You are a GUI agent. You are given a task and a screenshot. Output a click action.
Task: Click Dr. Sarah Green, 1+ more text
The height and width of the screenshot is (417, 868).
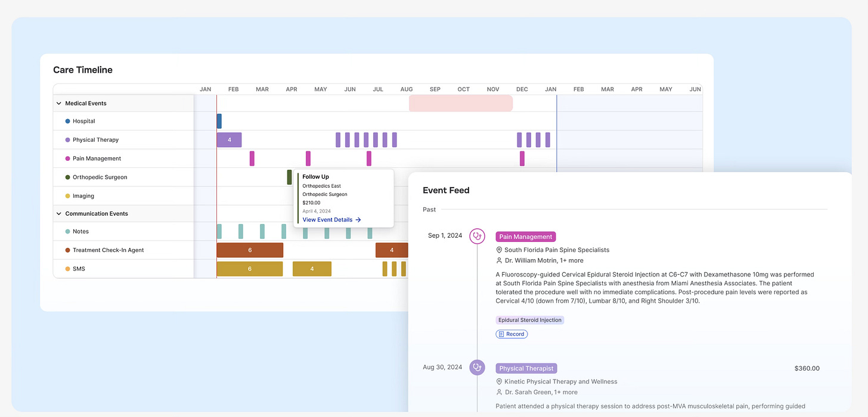(x=541, y=392)
